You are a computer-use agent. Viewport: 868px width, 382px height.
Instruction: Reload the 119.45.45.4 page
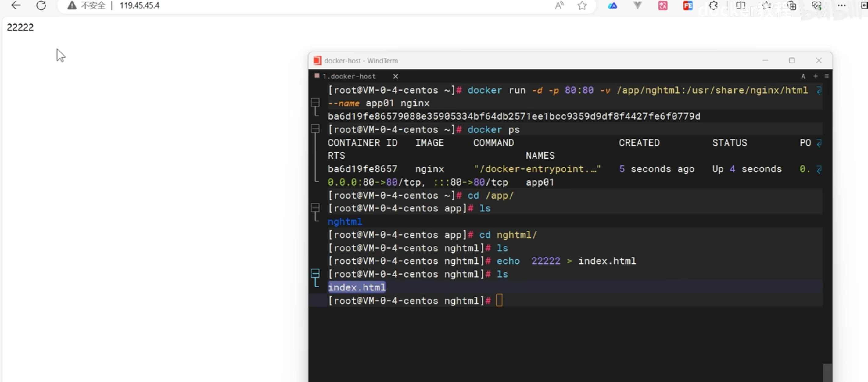41,5
